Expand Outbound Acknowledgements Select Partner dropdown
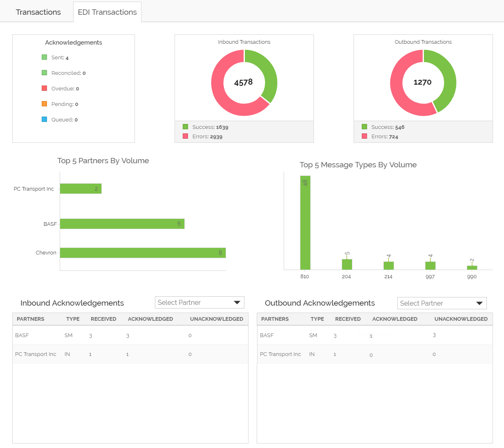Screen dimensions: 504x448 click(x=441, y=303)
